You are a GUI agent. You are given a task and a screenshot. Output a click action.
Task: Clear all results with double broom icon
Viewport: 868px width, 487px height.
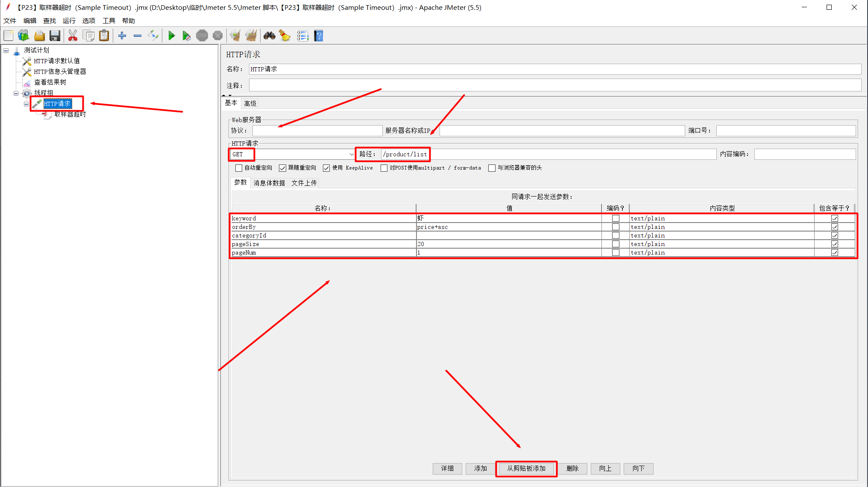coord(251,36)
